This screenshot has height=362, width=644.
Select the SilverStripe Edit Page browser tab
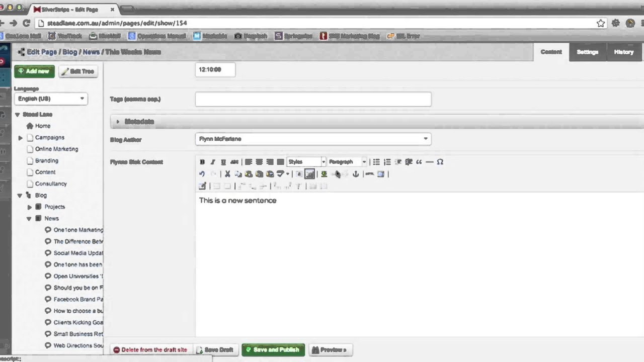pyautogui.click(x=73, y=9)
